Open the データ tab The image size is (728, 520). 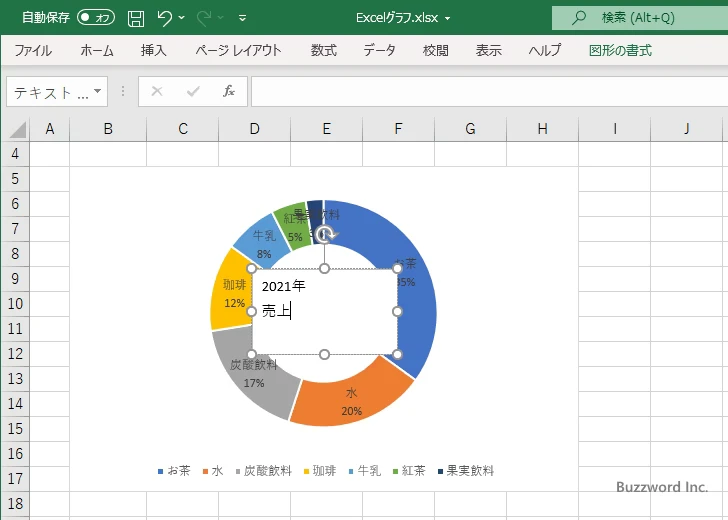[379, 50]
